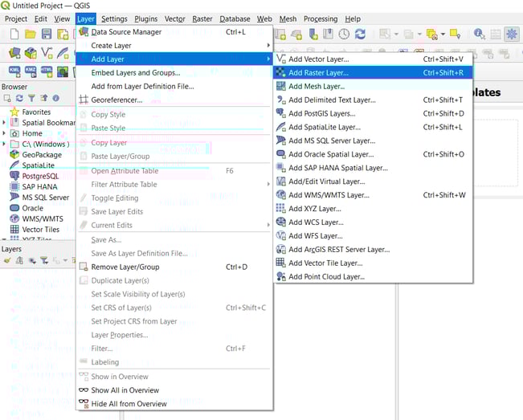Screen dimensions: 523x420
Task: Open the Layers panel style dock icon
Action: (x=7, y=260)
